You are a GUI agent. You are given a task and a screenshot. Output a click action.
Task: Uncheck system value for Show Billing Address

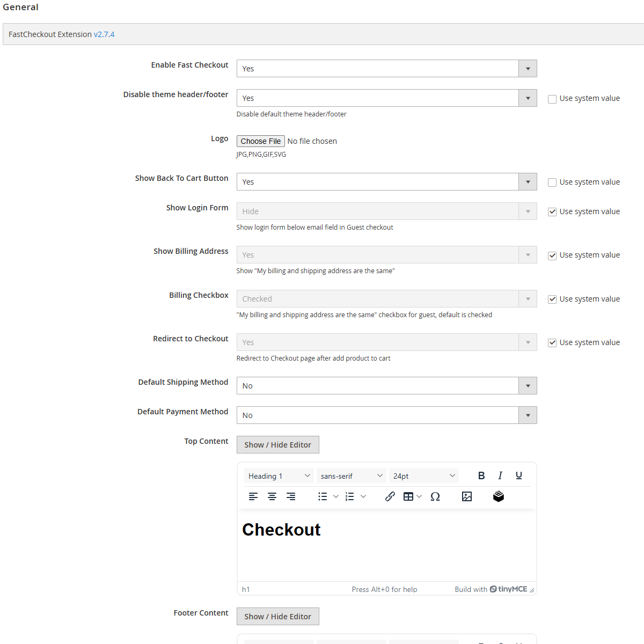[x=552, y=255]
